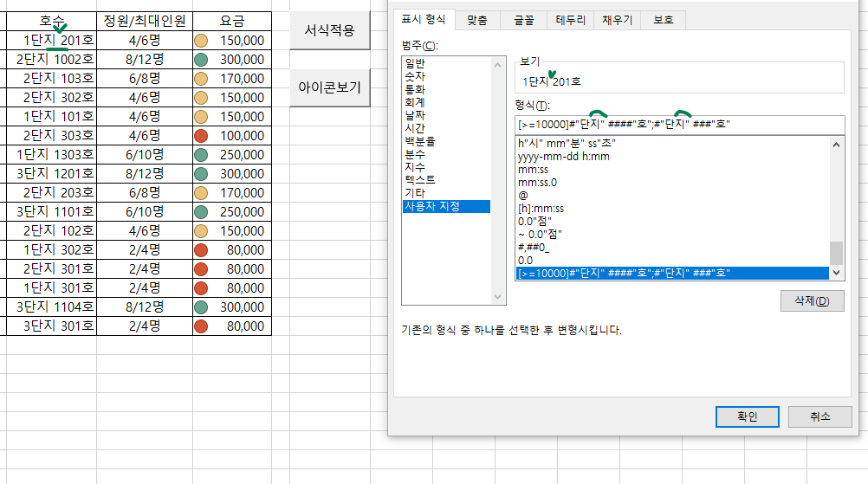Switch to the 맞춤 tab
This screenshot has height=484, width=868.
(476, 19)
